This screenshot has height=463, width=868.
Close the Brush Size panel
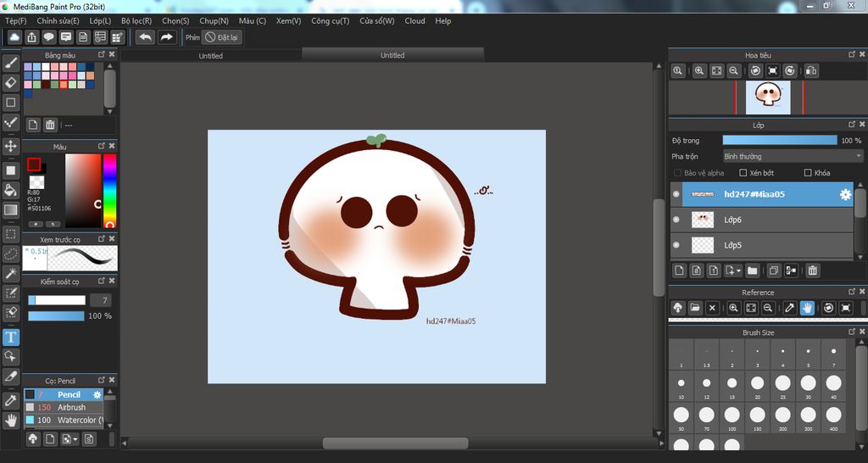point(862,332)
